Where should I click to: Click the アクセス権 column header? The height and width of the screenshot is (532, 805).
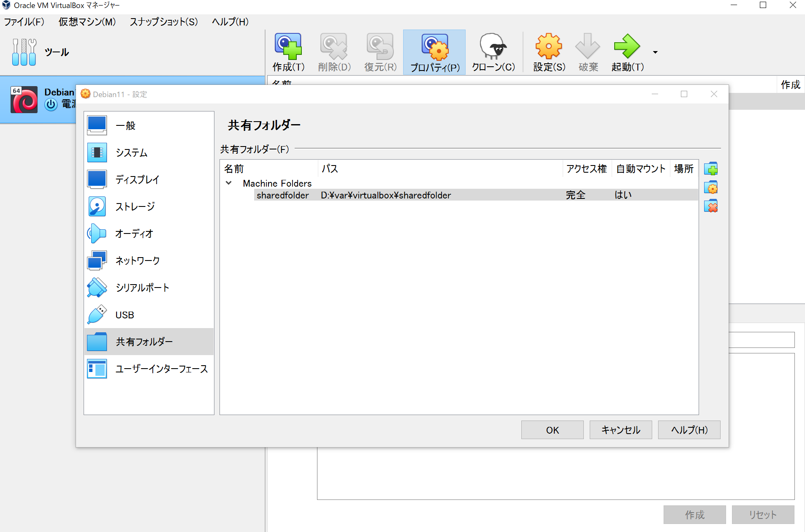pos(587,169)
